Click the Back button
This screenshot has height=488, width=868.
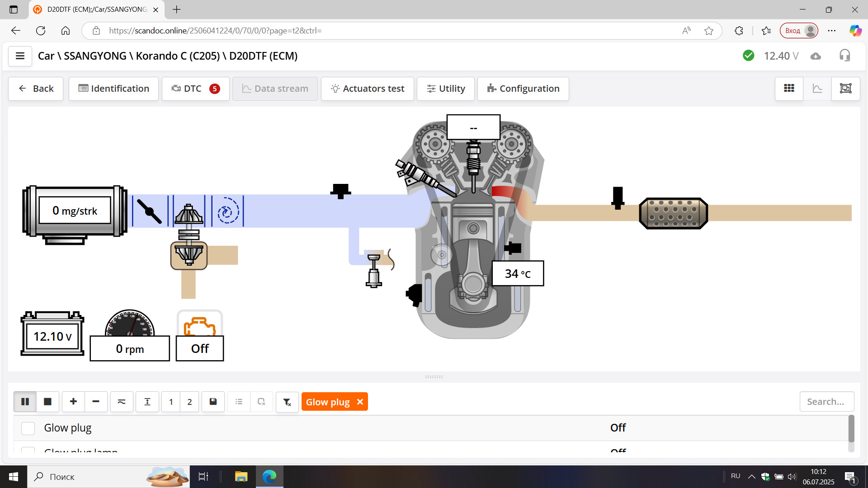(x=36, y=89)
